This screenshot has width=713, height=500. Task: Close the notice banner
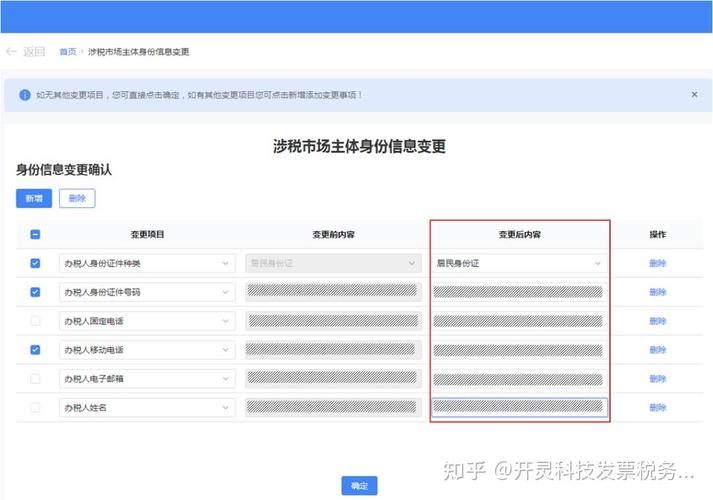[x=694, y=95]
